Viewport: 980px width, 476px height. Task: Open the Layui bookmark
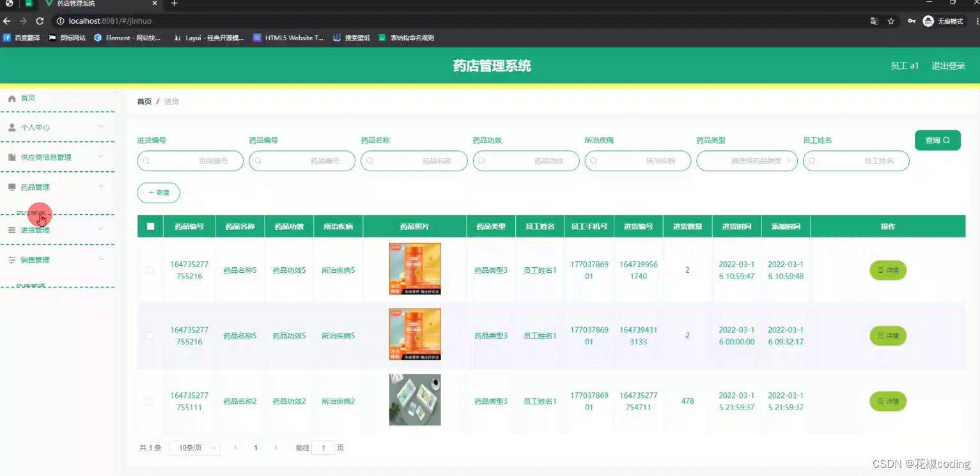(x=209, y=38)
